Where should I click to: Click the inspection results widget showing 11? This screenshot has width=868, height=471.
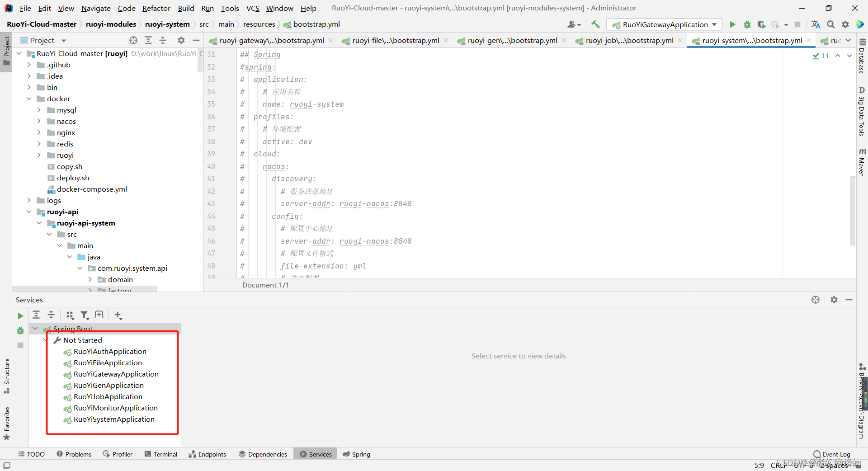(x=821, y=56)
